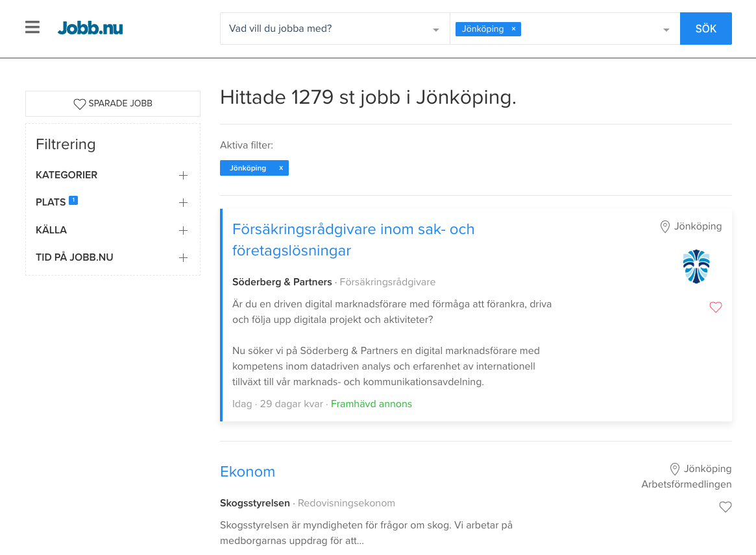Open the Ekonom job listing
Image resolution: width=756 pixels, height=555 pixels.
[247, 471]
